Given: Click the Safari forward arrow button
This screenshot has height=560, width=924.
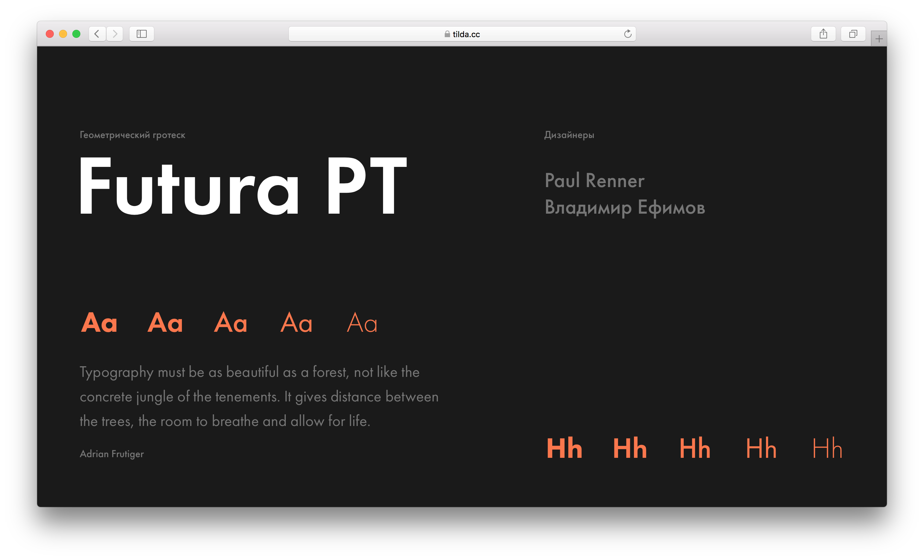Looking at the screenshot, I should tap(115, 34).
